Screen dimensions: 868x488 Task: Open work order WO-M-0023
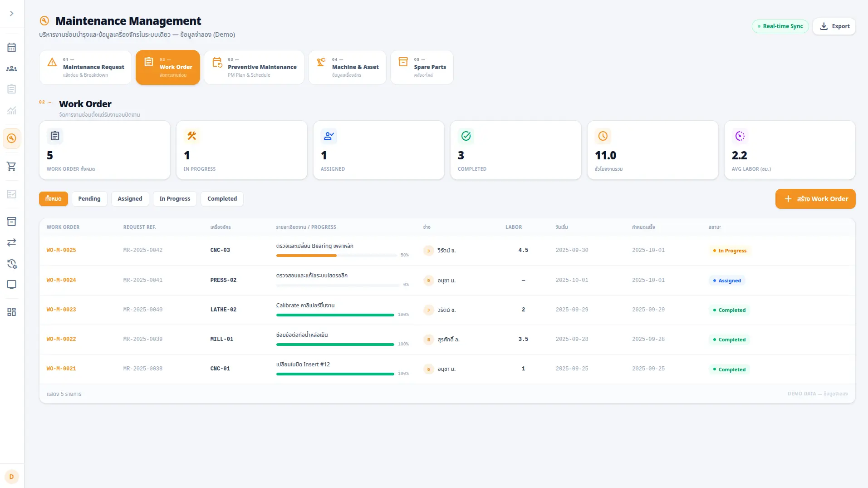tap(61, 310)
